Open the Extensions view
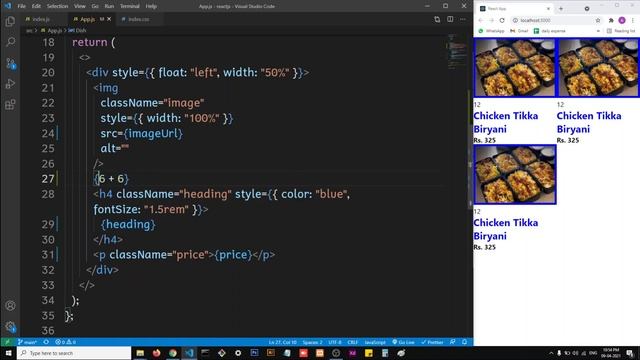The image size is (640, 360). coord(10,104)
